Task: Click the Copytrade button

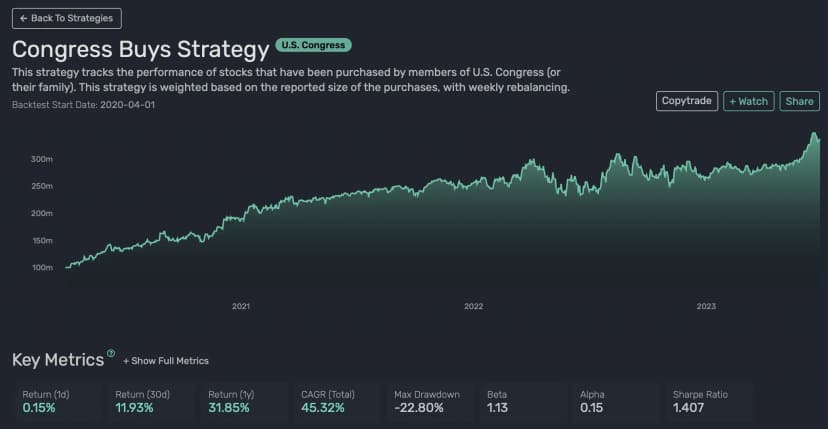Action: 687,101
